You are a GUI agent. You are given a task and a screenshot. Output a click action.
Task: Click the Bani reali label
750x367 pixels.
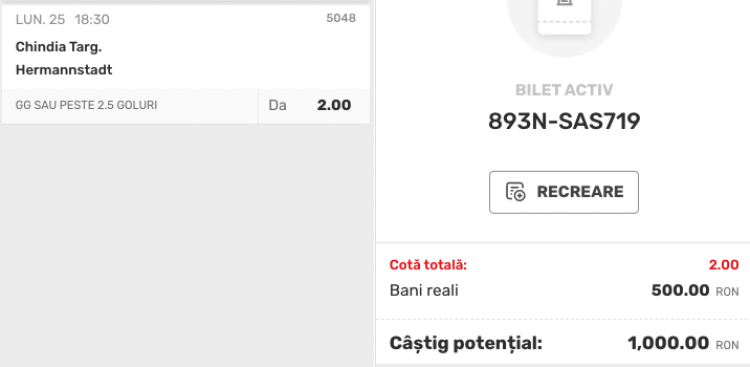click(x=424, y=290)
